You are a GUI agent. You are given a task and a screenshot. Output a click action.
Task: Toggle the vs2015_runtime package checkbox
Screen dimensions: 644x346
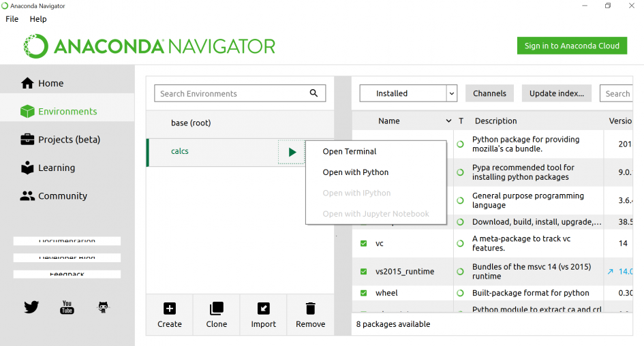point(363,271)
